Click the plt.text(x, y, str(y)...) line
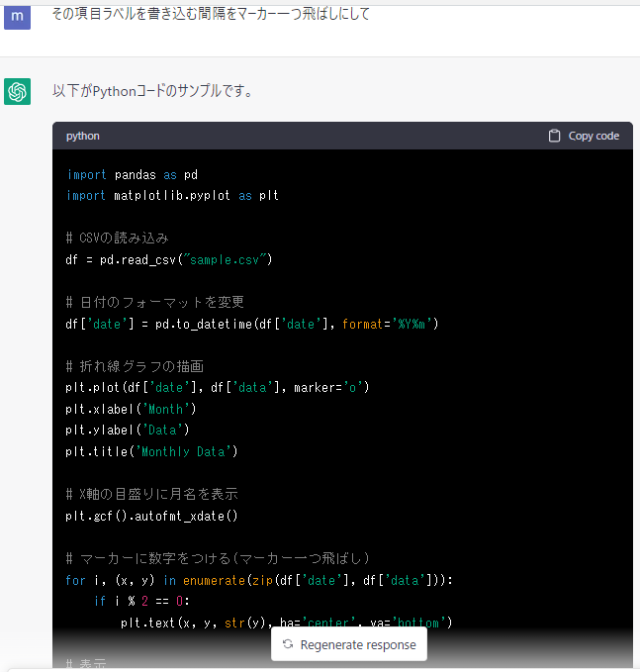Image resolution: width=640 pixels, height=672 pixels. [286, 623]
